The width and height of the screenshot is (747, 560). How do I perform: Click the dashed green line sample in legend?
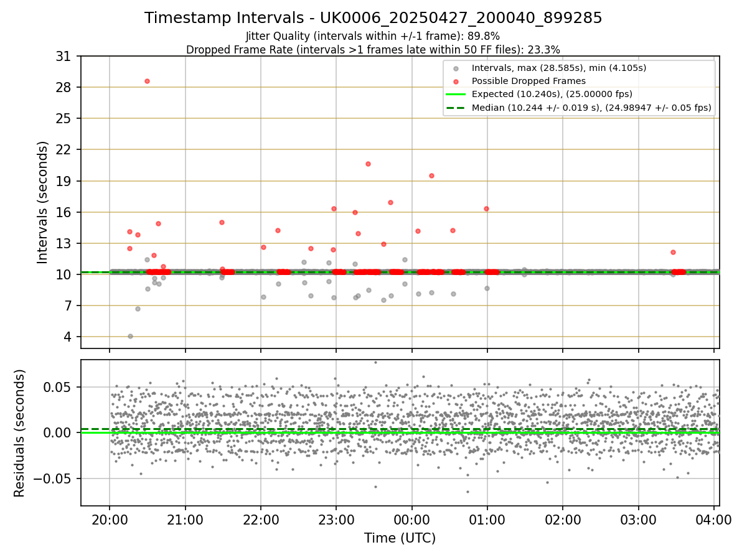point(456,108)
